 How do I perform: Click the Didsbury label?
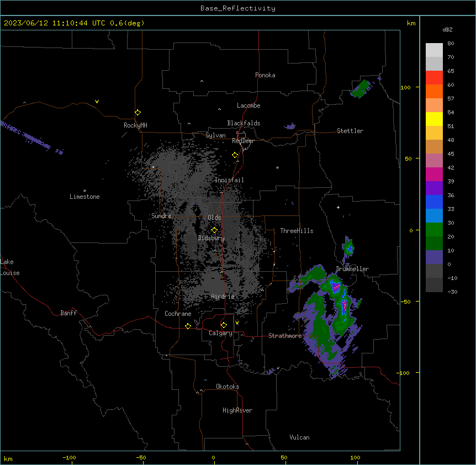pos(211,238)
